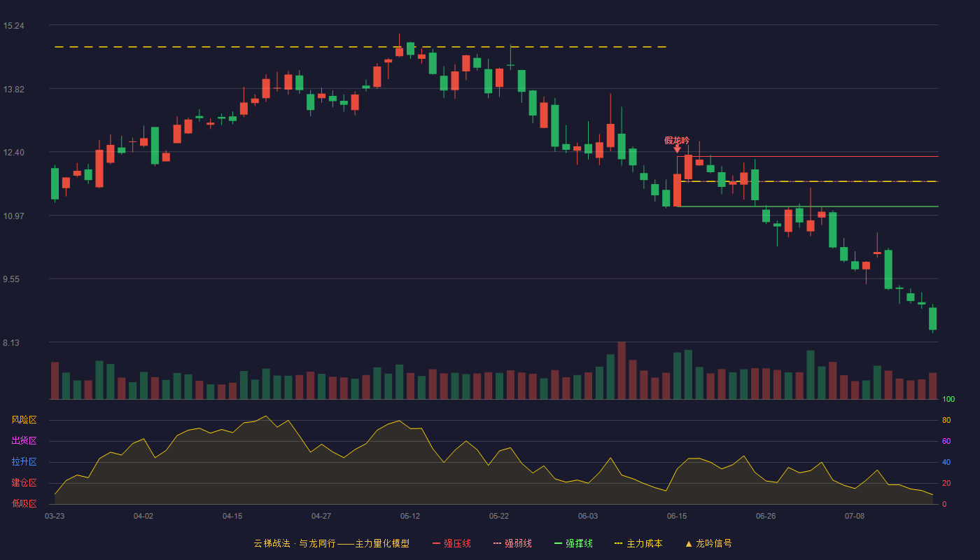Screen dimensions: 980x560
Task: Toggle the 强压线 legend entry
Action: point(451,543)
